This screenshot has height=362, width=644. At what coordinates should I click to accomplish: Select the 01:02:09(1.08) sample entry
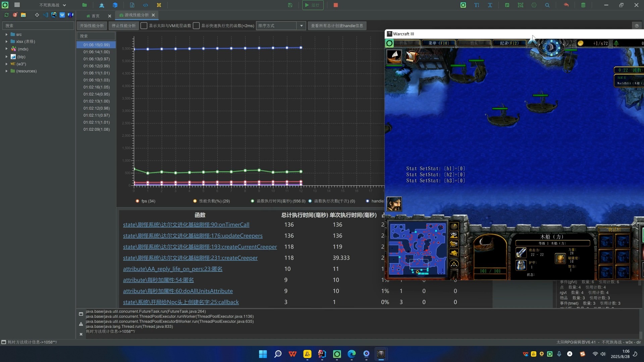click(96, 129)
